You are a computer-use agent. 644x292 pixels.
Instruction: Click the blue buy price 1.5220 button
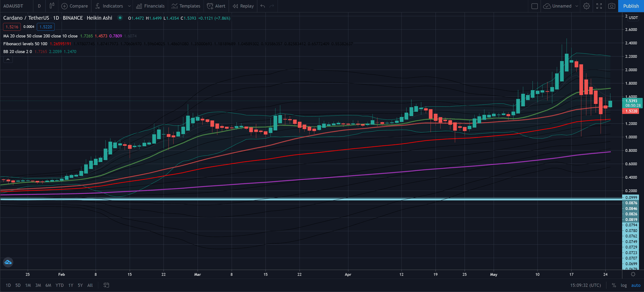click(x=45, y=27)
